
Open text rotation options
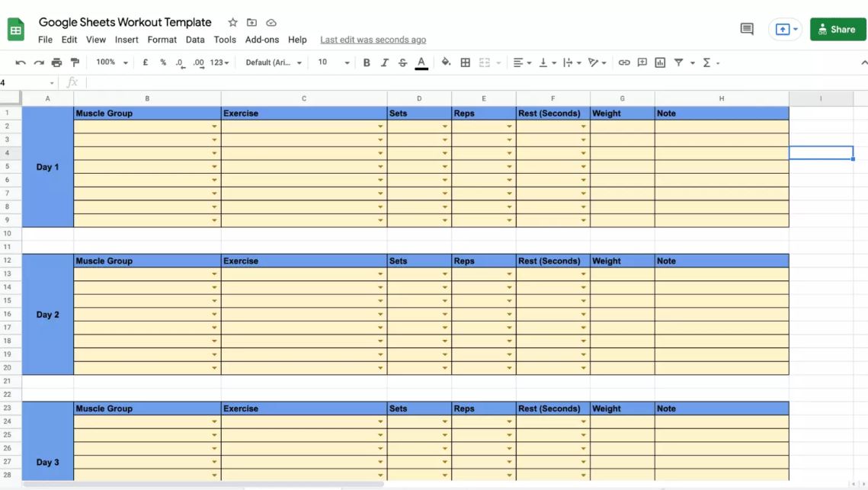click(x=597, y=62)
